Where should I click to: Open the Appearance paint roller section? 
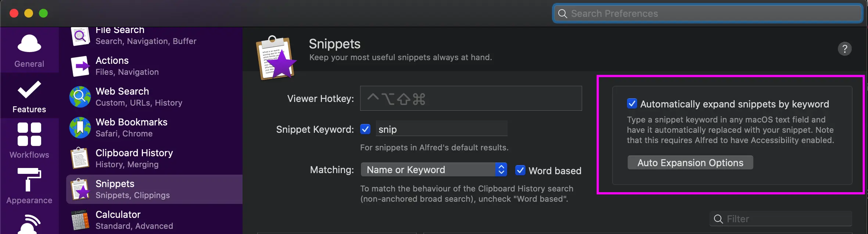[x=29, y=186]
